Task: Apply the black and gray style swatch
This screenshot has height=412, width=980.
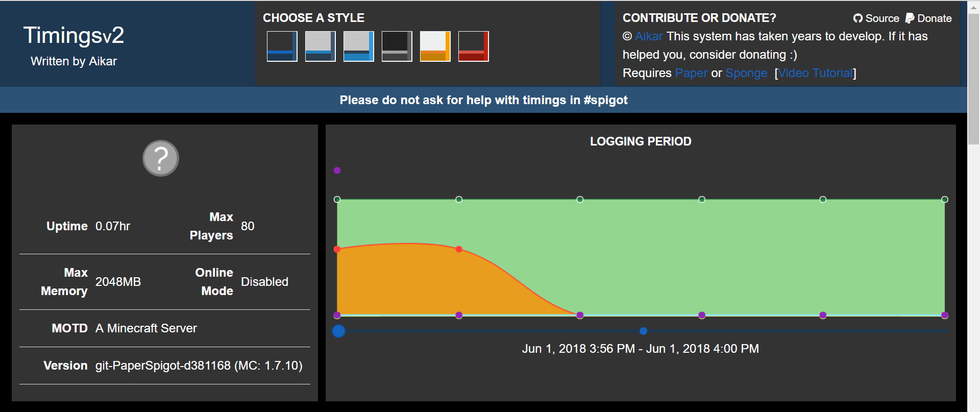Action: click(x=397, y=46)
